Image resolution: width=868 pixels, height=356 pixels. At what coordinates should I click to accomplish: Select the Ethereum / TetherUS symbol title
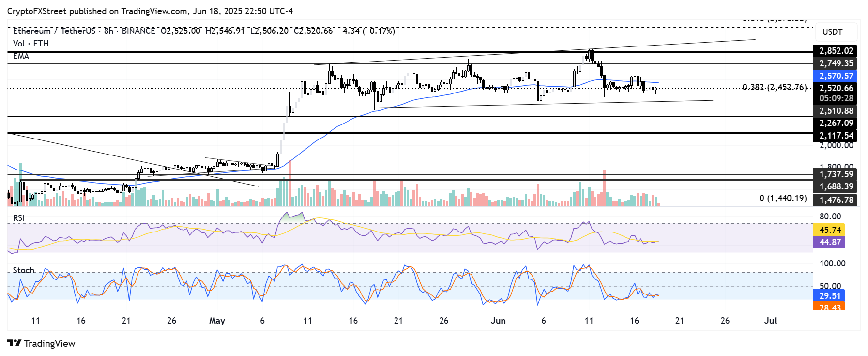(x=56, y=31)
